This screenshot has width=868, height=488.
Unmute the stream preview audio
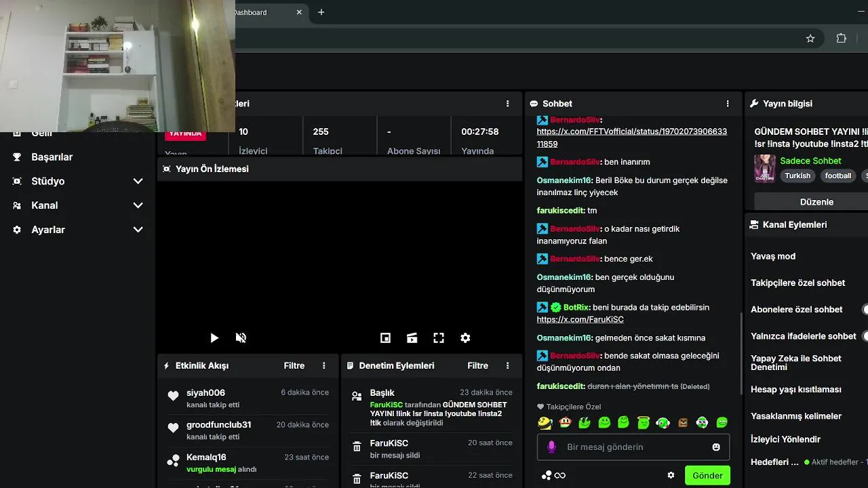241,338
